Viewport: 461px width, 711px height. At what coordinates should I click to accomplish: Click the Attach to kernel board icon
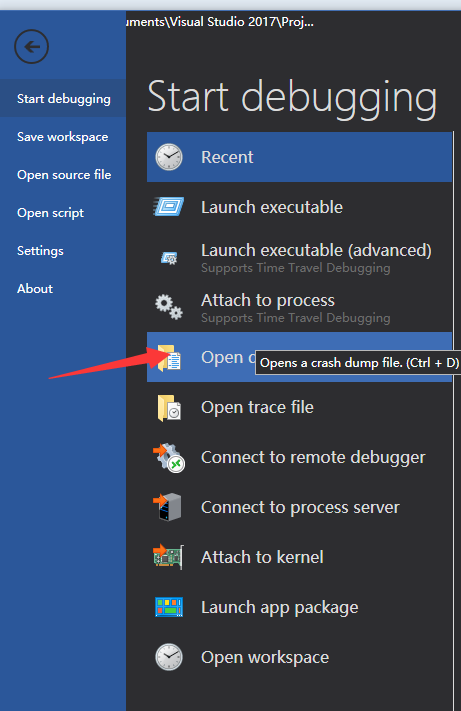(x=168, y=557)
